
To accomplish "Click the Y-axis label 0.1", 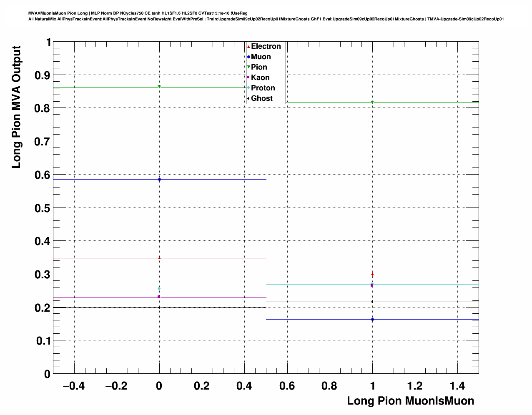I will 43,341.
